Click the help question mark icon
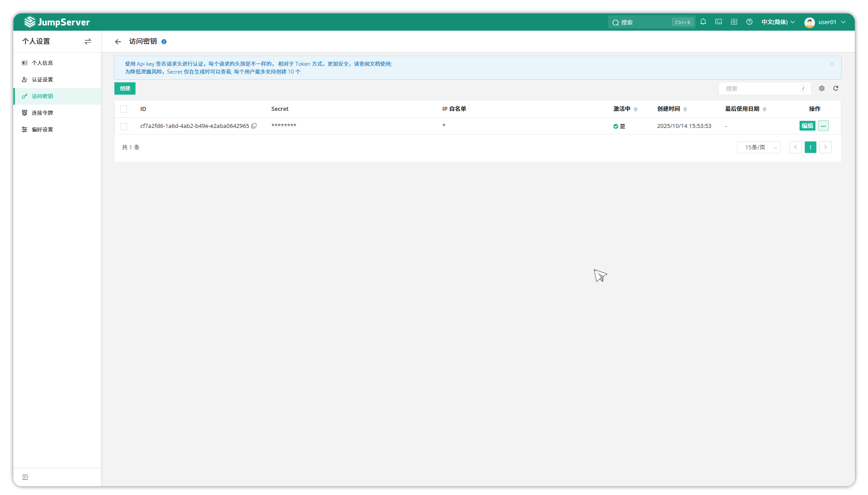 (x=749, y=22)
